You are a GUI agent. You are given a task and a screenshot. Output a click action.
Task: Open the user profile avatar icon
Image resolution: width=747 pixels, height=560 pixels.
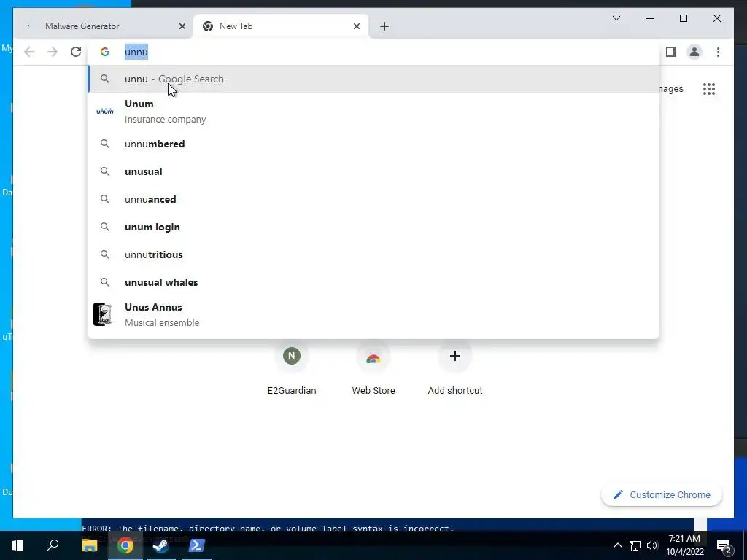coord(694,52)
